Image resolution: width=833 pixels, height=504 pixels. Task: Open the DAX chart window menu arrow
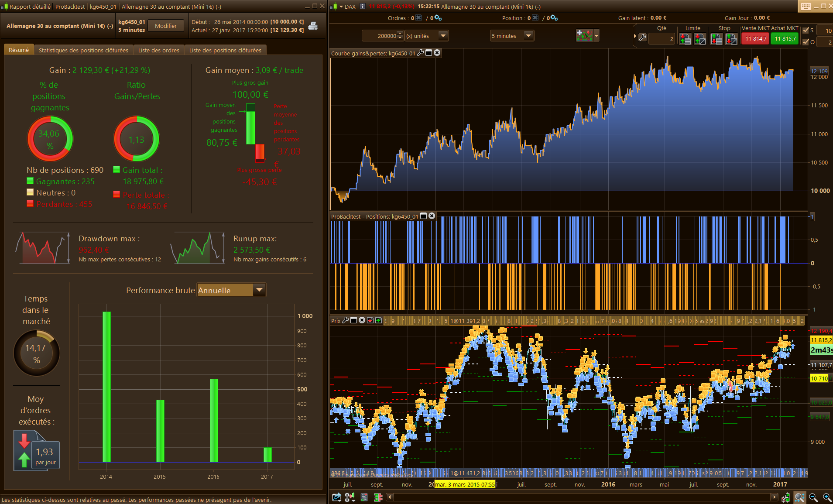(342, 7)
